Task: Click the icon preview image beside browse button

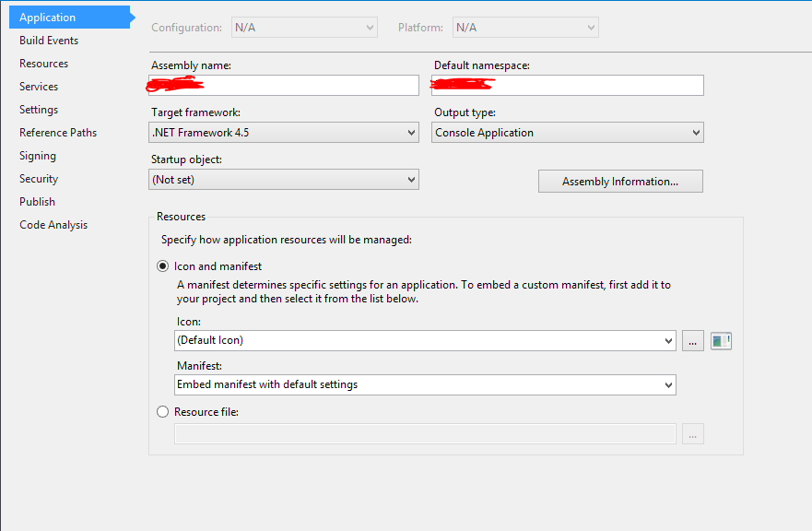Action: click(x=721, y=341)
